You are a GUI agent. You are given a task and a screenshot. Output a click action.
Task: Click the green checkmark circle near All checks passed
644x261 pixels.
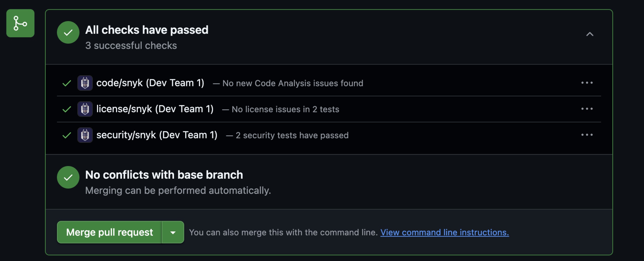coord(68,32)
